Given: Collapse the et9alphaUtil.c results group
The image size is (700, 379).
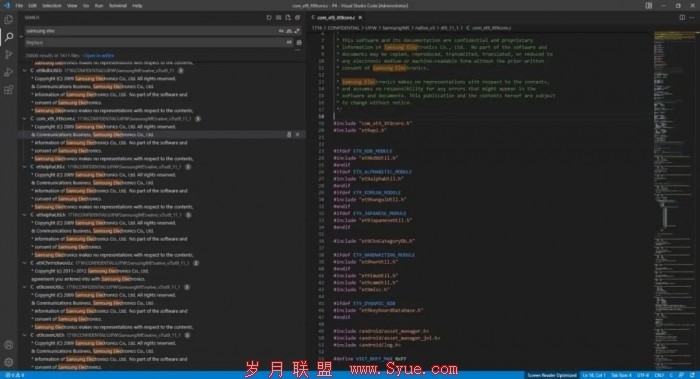Looking at the screenshot, I should tap(25, 167).
